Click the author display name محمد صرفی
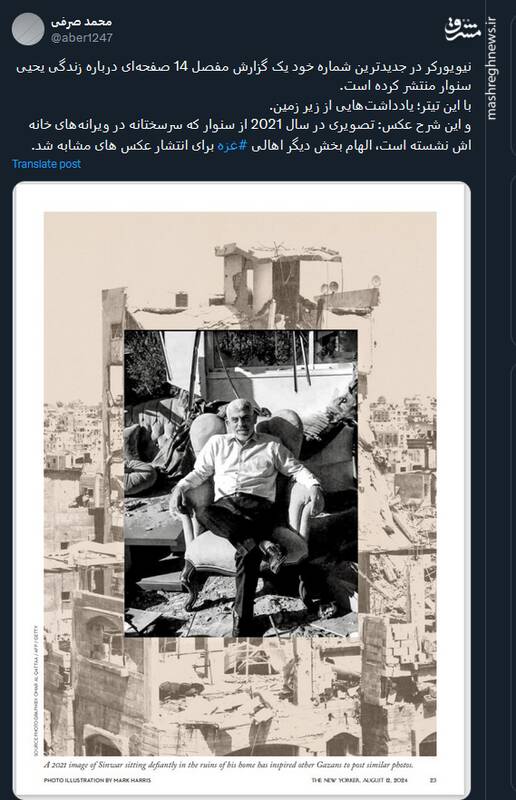The image size is (516, 800). tap(82, 22)
